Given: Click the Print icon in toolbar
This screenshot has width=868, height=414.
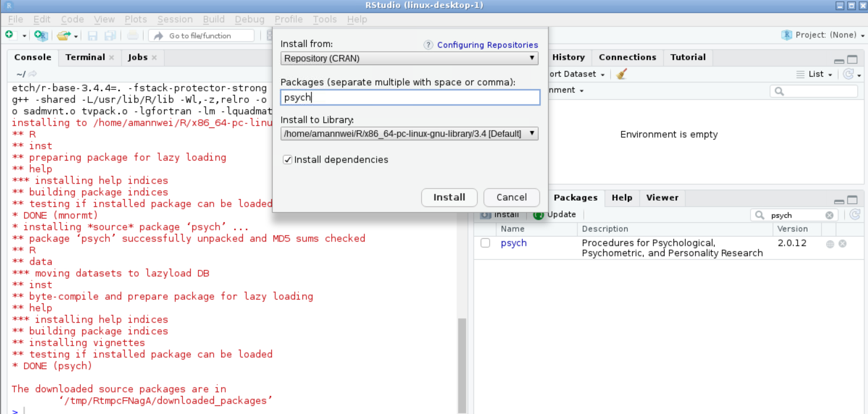Looking at the screenshot, I should click(132, 35).
